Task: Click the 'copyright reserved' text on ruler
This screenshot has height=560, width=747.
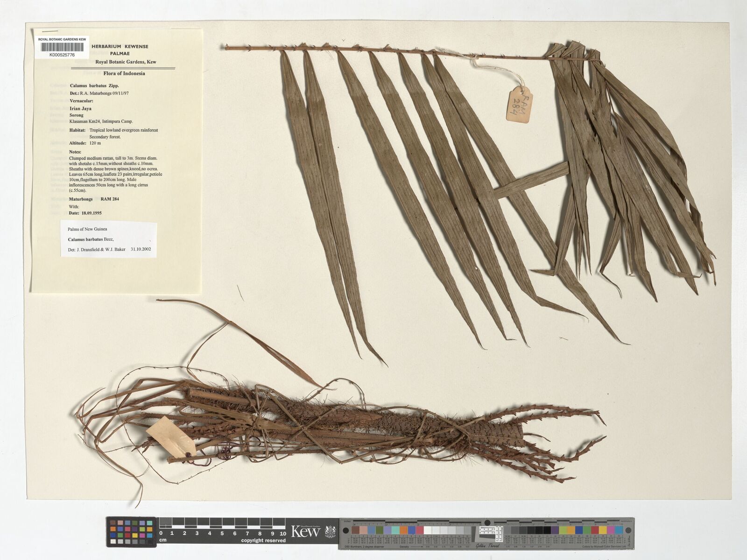Action: [x=263, y=540]
